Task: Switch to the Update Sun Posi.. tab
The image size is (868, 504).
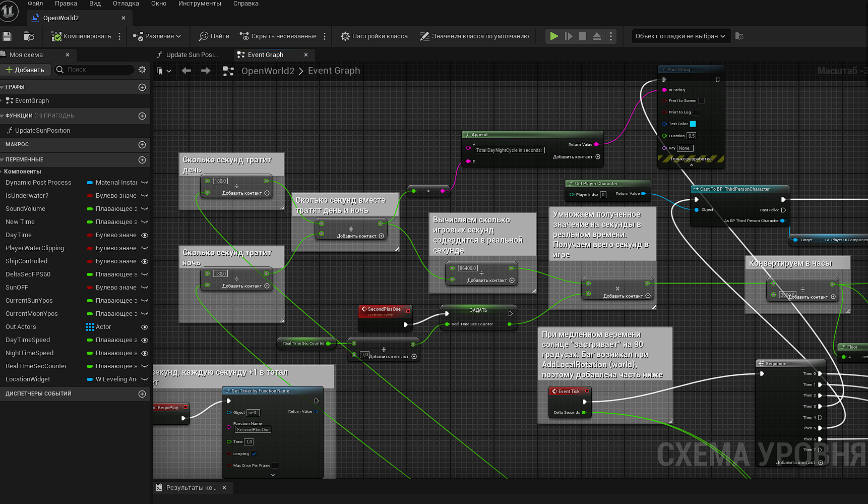Action: click(192, 55)
